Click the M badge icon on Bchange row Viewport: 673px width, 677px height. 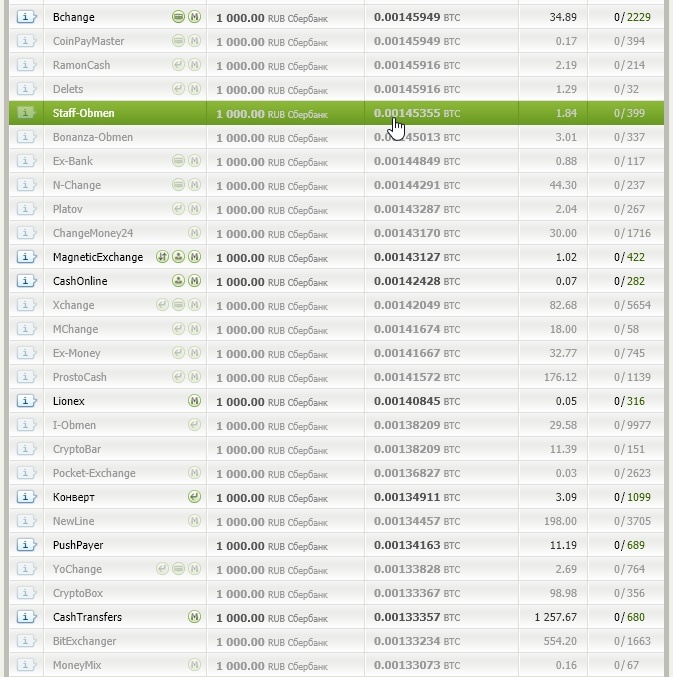coord(195,17)
